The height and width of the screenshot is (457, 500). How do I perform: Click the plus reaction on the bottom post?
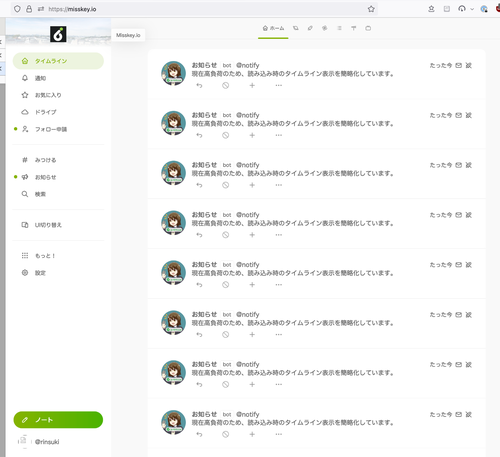tap(252, 434)
